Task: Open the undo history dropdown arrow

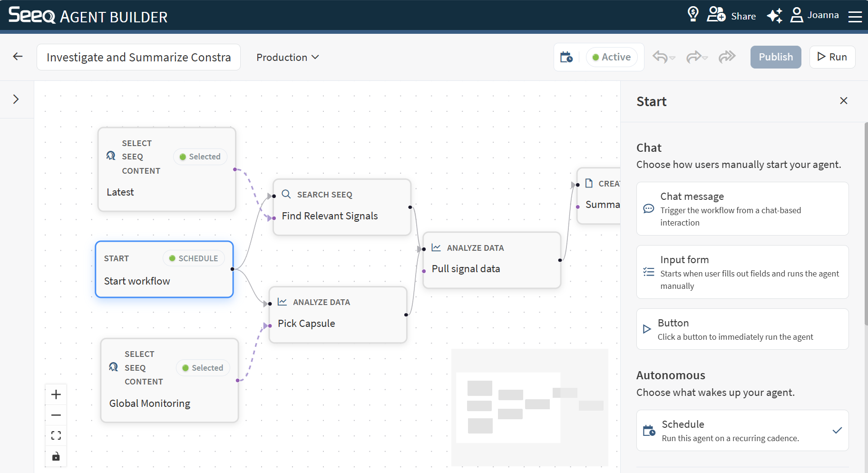Action: pyautogui.click(x=673, y=58)
